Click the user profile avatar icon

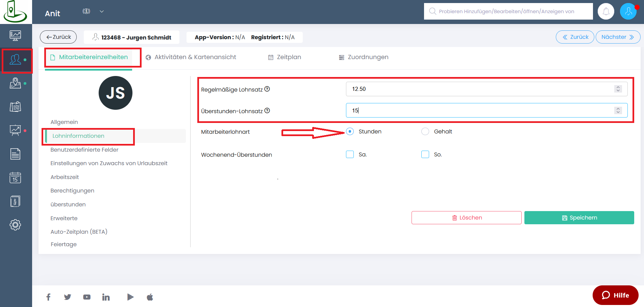(x=628, y=11)
